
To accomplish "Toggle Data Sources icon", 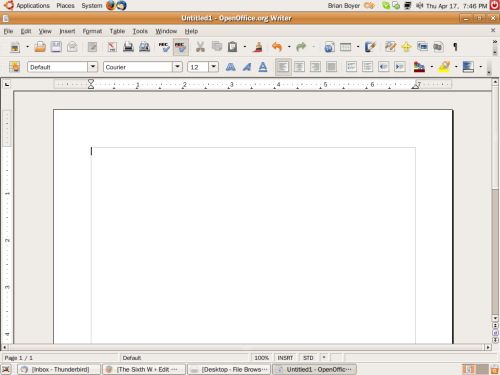I will pos(438,47).
